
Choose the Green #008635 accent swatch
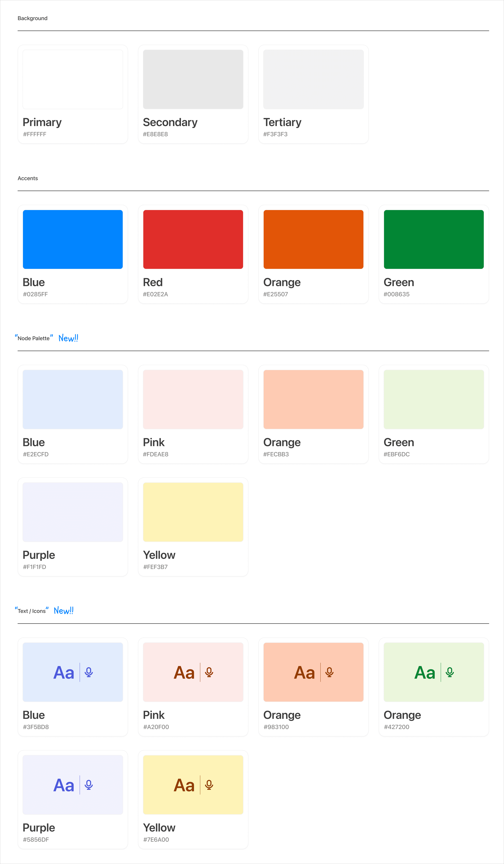pos(434,239)
